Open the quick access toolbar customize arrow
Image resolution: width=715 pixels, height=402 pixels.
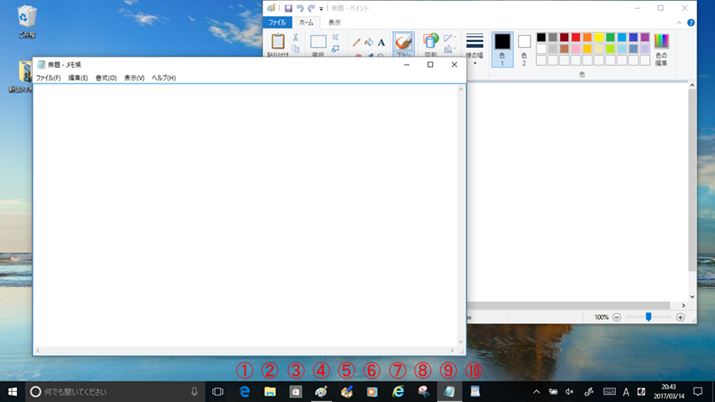tap(321, 9)
